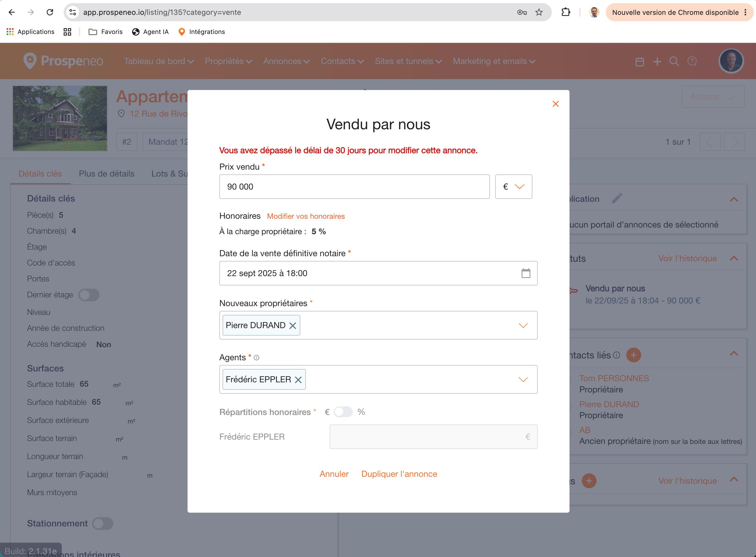
Task: Open the Propriétés menu
Action: (228, 61)
